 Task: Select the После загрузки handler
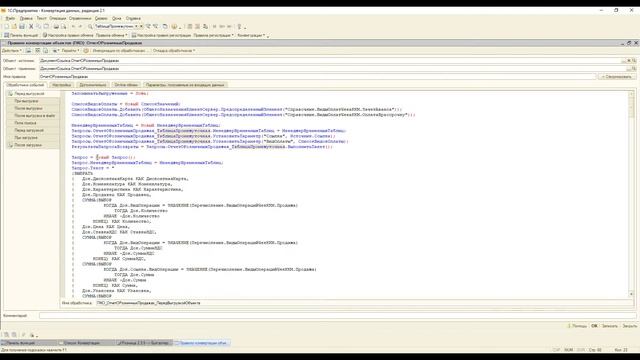click(x=33, y=145)
